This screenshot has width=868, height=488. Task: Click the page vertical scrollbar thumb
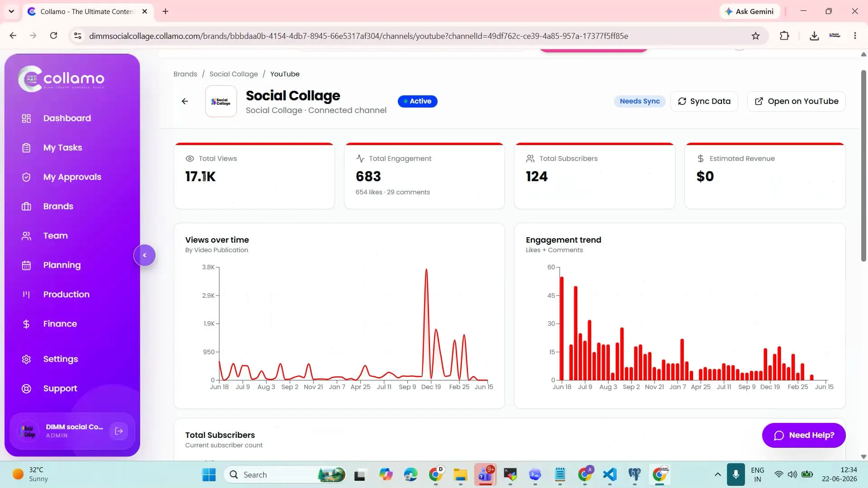coord(863,165)
